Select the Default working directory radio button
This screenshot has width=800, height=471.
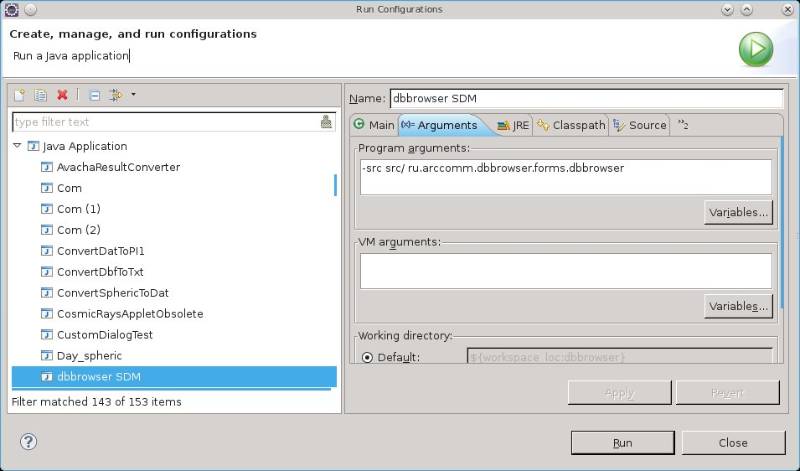point(367,357)
